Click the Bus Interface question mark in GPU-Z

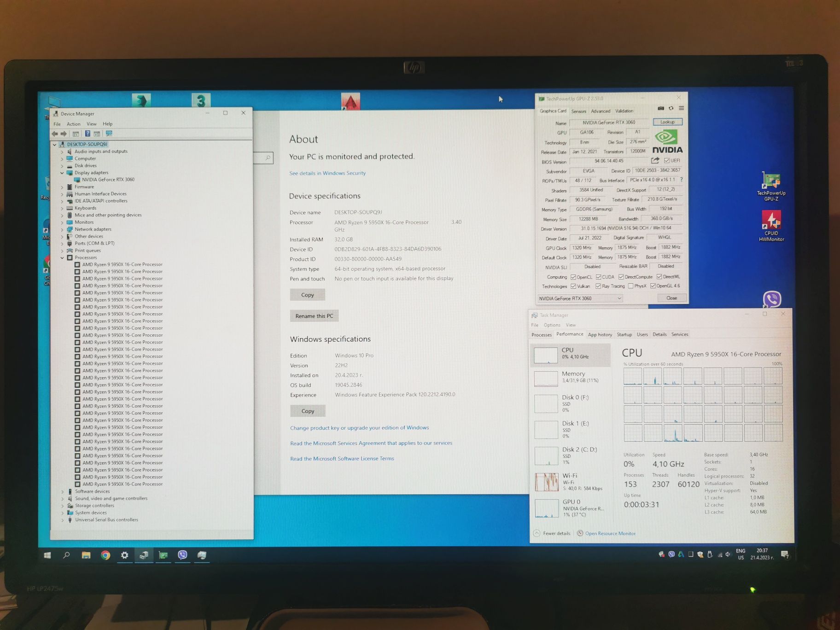click(x=681, y=180)
